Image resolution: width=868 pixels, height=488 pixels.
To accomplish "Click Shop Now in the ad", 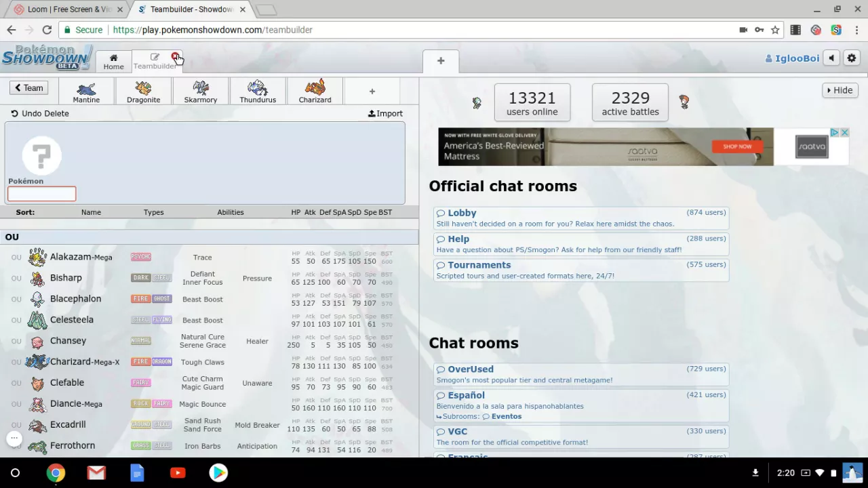I will pos(736,146).
